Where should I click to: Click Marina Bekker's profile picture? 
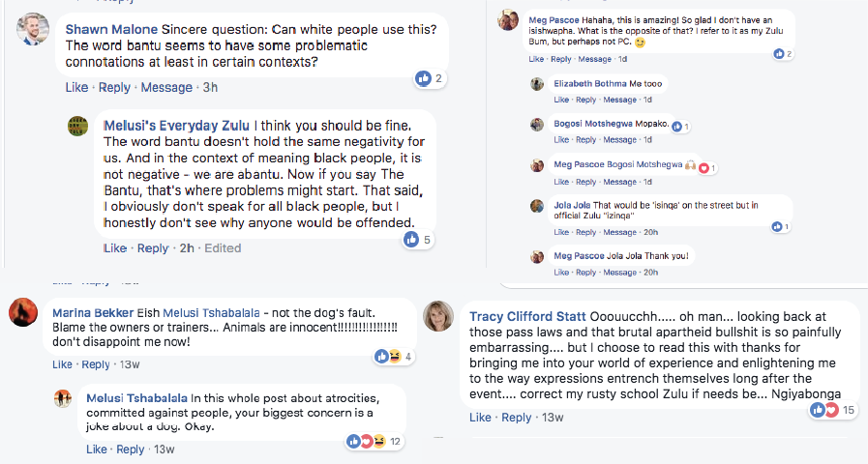coord(23,312)
